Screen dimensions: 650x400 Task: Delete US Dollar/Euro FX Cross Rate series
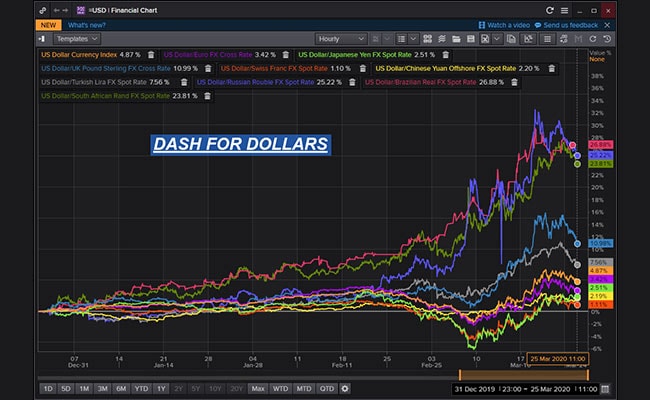[x=286, y=55]
